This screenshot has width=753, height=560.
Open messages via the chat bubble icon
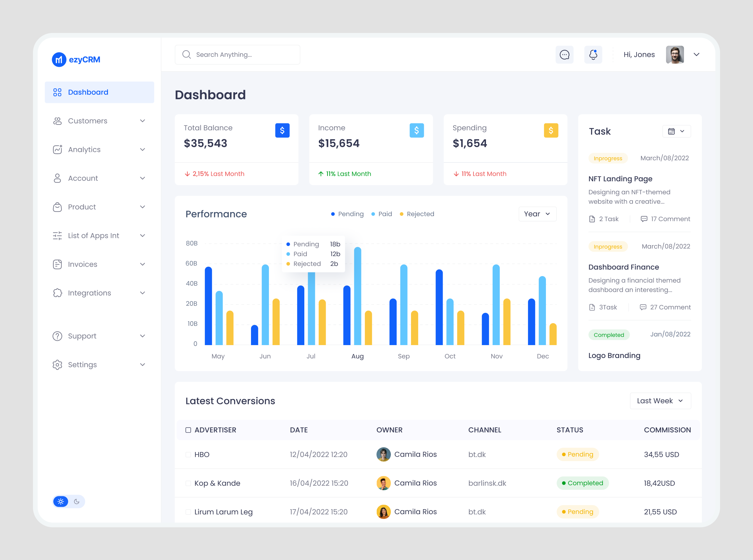[x=564, y=54]
